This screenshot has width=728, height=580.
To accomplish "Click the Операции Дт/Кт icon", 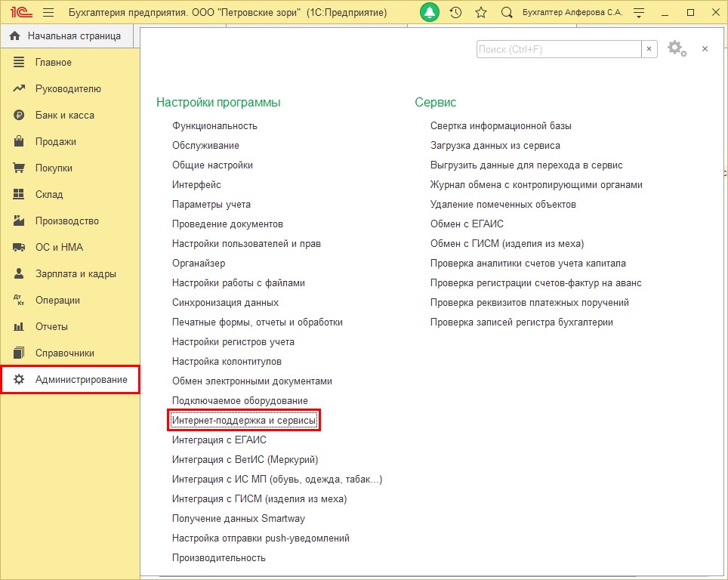I will click(19, 300).
